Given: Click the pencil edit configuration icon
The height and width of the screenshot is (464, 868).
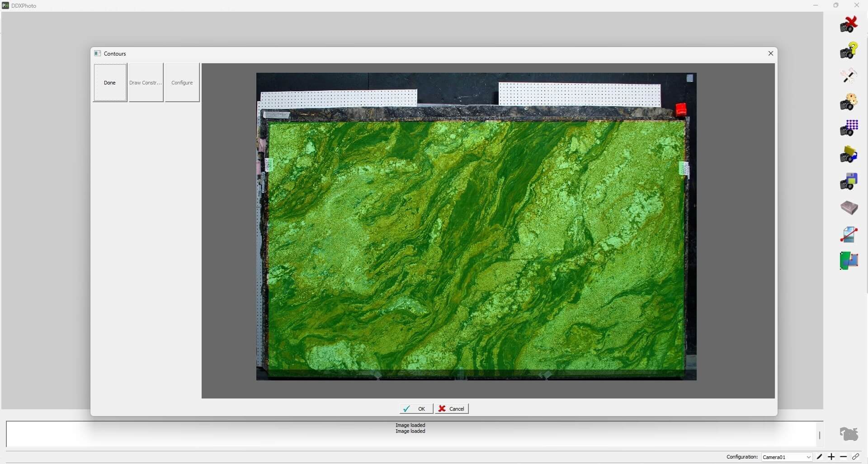Looking at the screenshot, I should [820, 457].
